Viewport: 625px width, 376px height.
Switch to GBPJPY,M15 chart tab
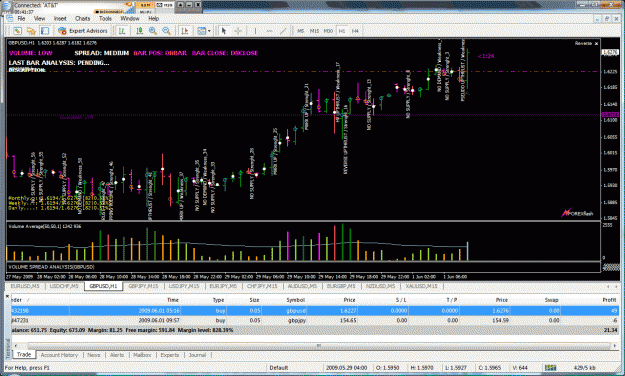(x=143, y=286)
